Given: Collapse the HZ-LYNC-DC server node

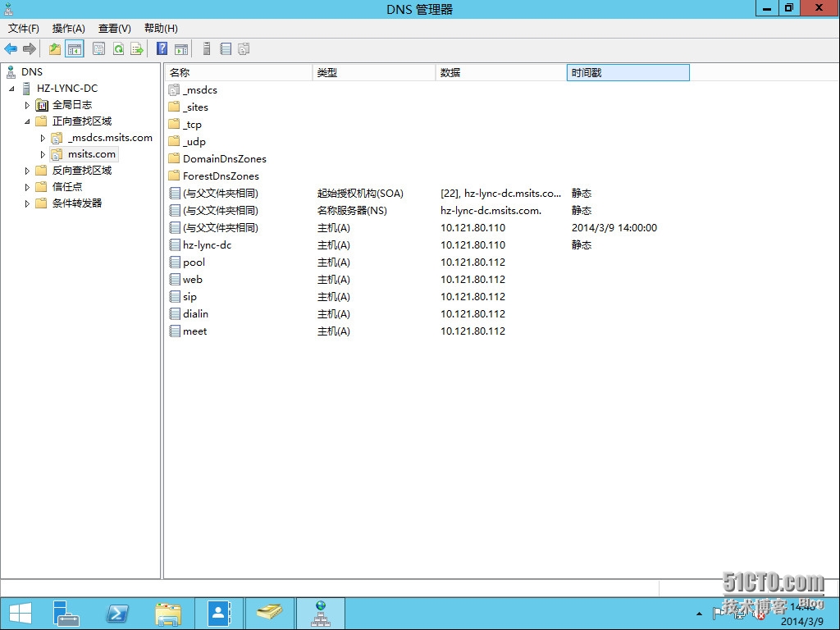Looking at the screenshot, I should [11, 89].
